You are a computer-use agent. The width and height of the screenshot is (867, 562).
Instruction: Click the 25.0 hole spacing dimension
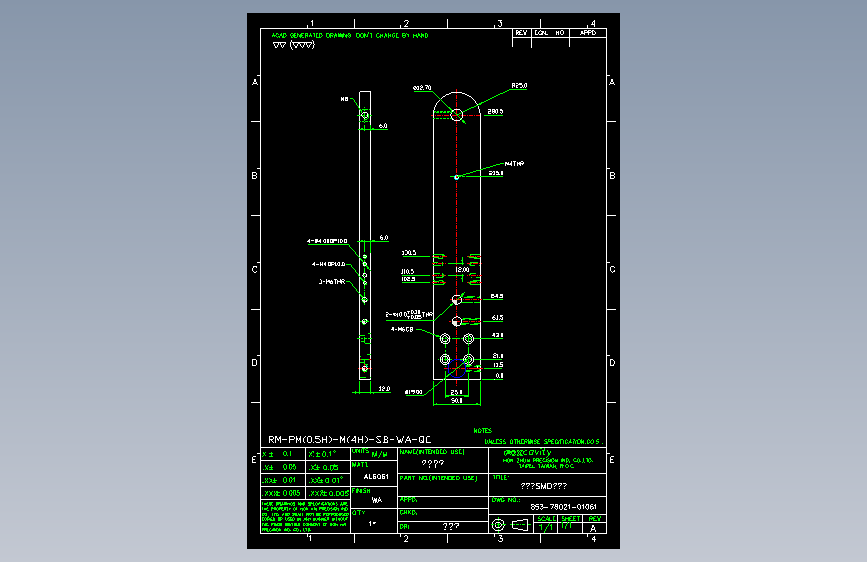tap(456, 392)
